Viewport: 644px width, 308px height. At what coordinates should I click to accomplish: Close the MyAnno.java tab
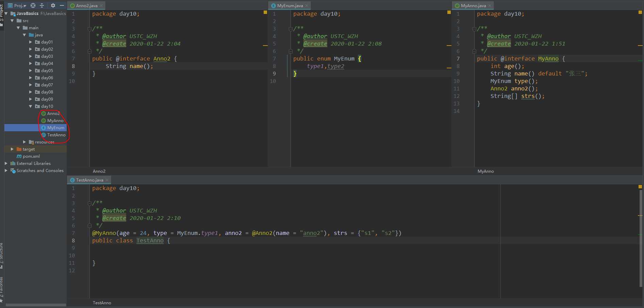tap(490, 5)
